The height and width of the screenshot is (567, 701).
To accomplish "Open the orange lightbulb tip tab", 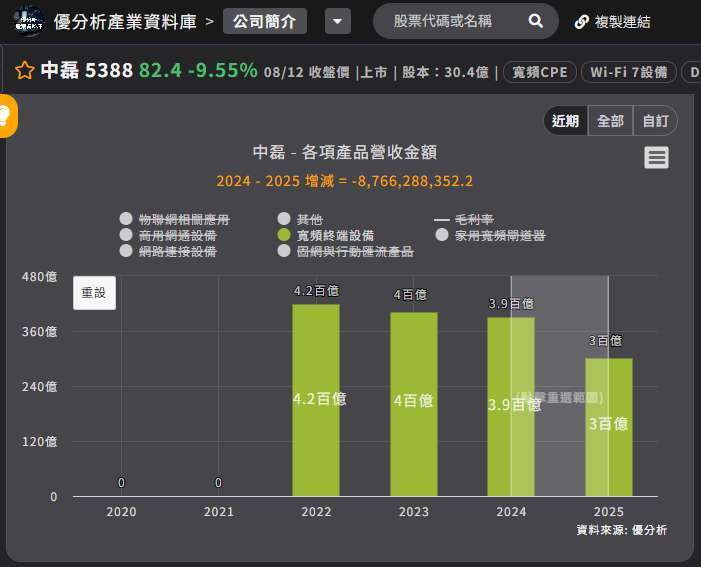I will tap(6, 116).
